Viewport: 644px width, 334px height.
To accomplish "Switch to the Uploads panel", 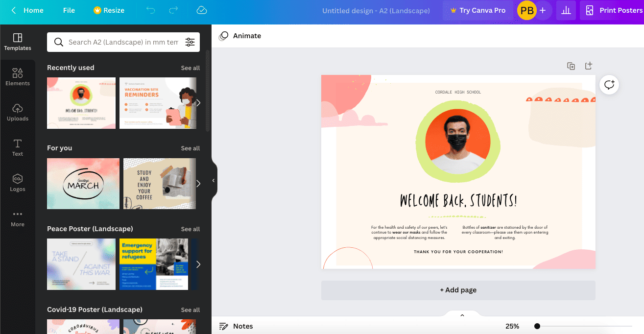I will [x=18, y=113].
